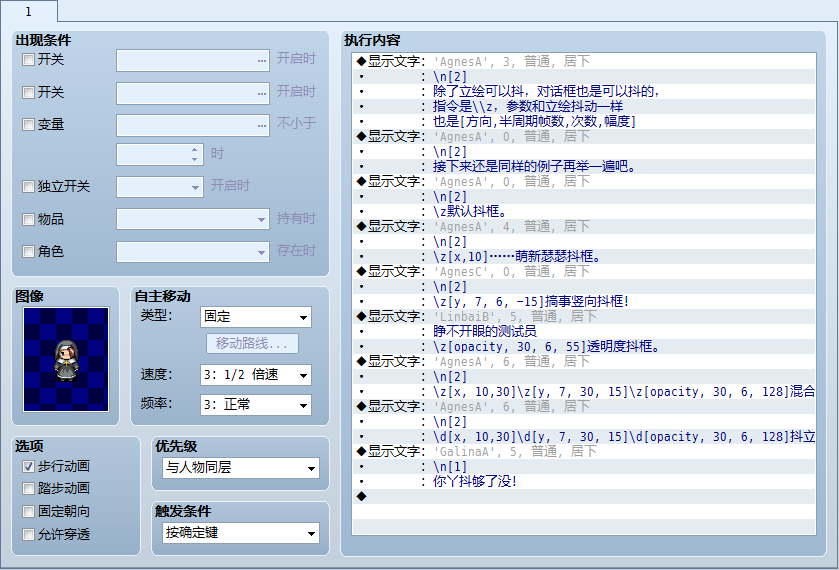Open the 速度 dropdown showing 1/2 倍速
The image size is (839, 570).
[x=256, y=375]
